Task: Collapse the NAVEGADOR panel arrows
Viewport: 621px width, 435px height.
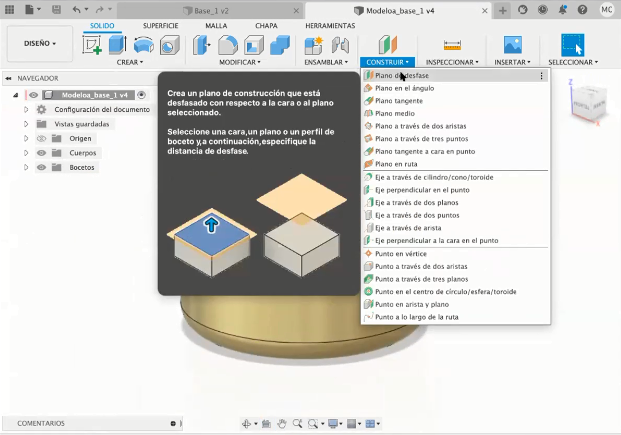Action: coord(8,78)
